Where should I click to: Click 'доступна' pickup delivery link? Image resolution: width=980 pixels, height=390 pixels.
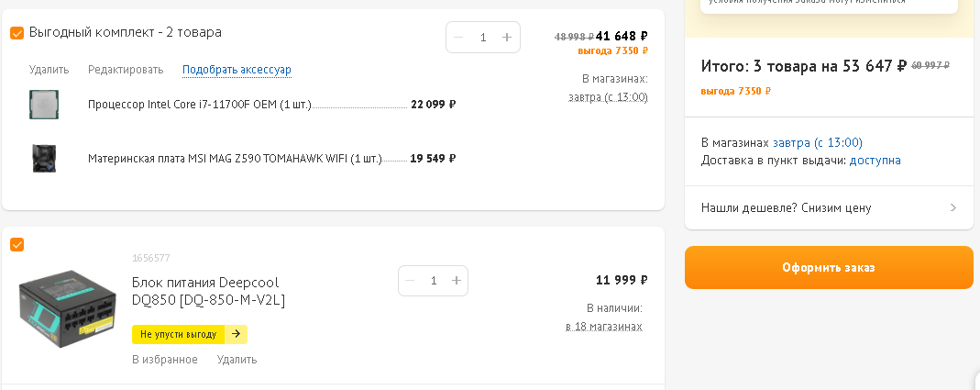click(x=875, y=161)
